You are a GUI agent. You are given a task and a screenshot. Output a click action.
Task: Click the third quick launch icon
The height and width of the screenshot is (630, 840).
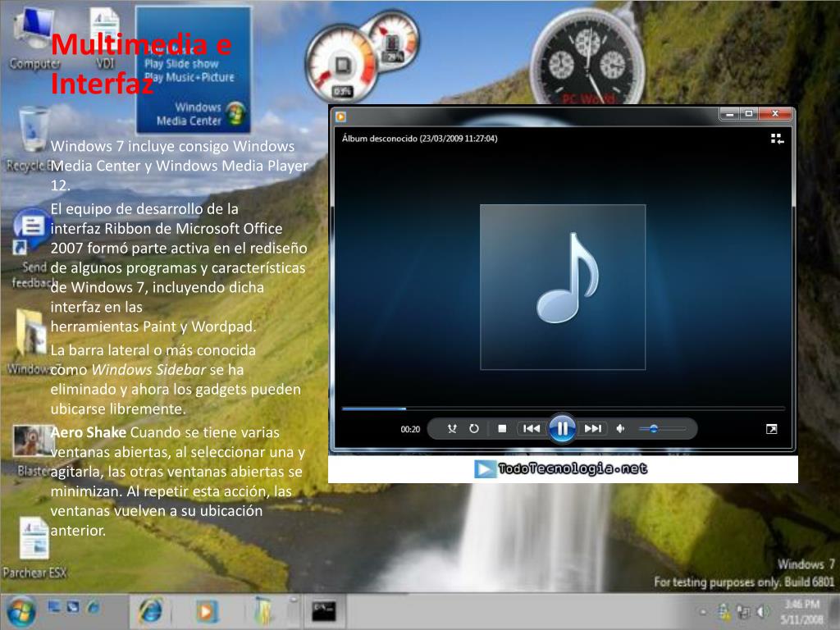pos(94,606)
